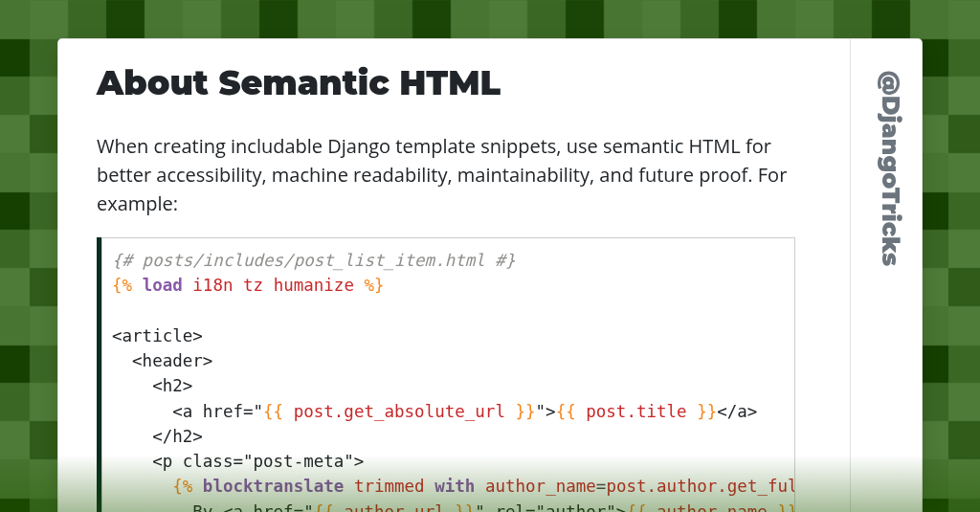Click the blocktranslate trimmed line
This screenshot has width=980, height=512.
483,486
